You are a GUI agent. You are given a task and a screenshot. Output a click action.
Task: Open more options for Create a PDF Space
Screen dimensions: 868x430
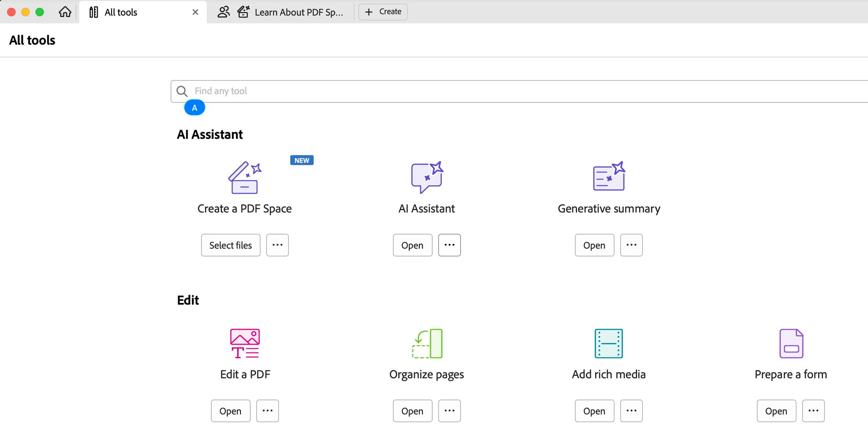(278, 245)
